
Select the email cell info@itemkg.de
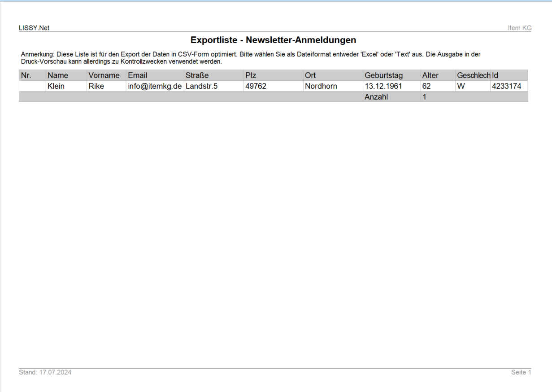point(155,86)
